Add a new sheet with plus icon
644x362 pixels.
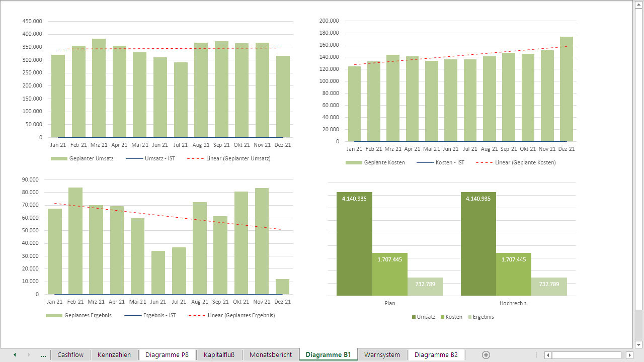[x=486, y=355]
